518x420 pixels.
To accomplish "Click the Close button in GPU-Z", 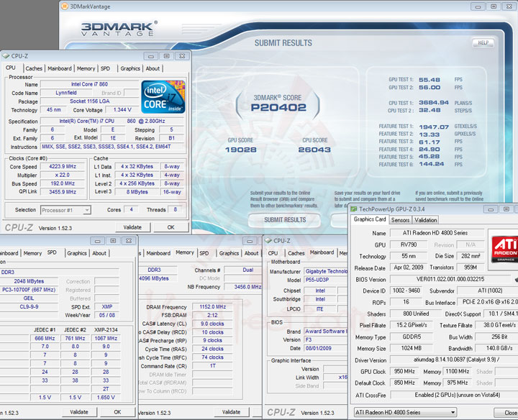I will click(x=506, y=413).
